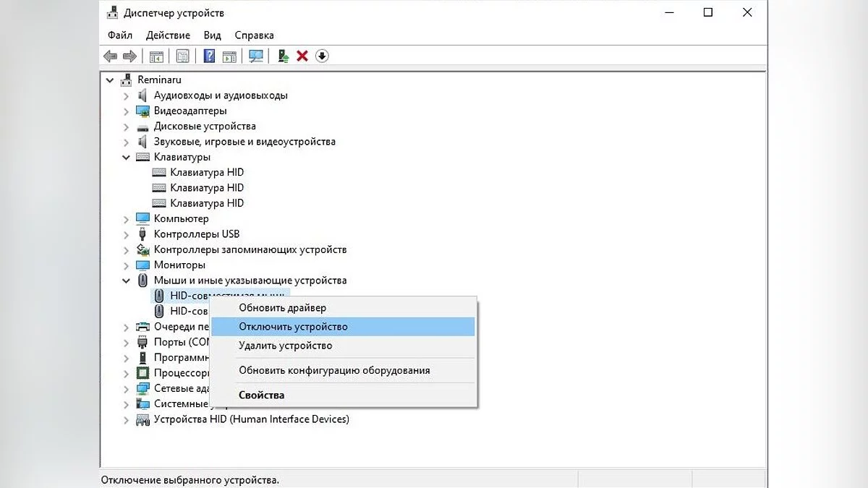Image resolution: width=868 pixels, height=488 pixels.
Task: Select Обновить драйвер in context menu
Action: click(x=282, y=308)
